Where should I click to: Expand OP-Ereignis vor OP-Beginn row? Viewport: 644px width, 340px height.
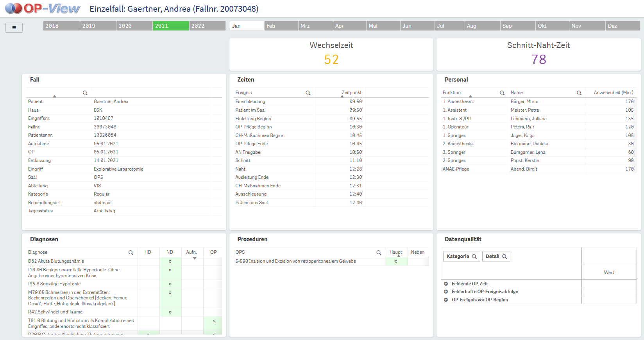click(x=446, y=300)
